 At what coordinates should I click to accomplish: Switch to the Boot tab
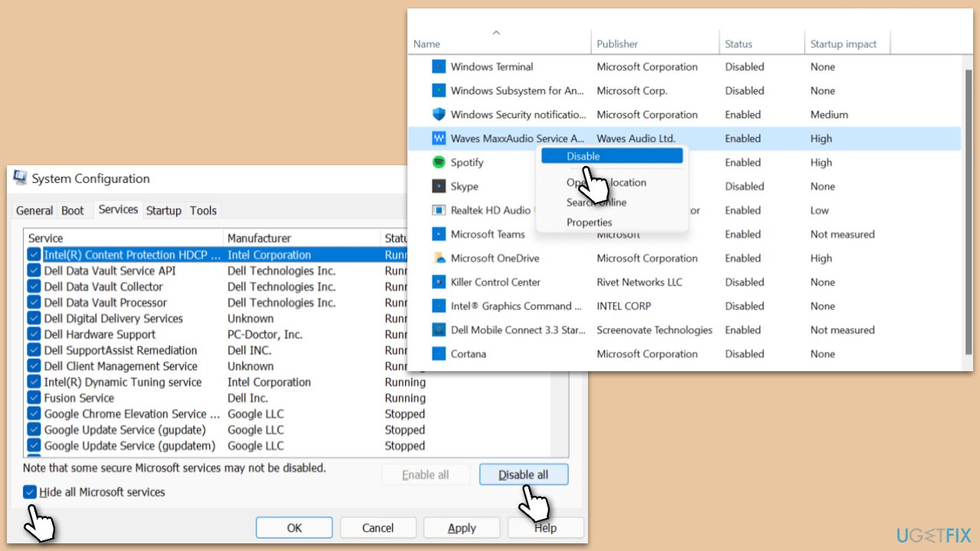(73, 210)
